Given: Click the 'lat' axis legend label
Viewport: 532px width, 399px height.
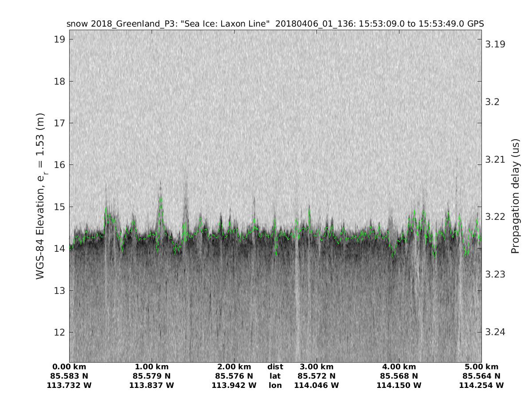Looking at the screenshot, I should 275,376.
